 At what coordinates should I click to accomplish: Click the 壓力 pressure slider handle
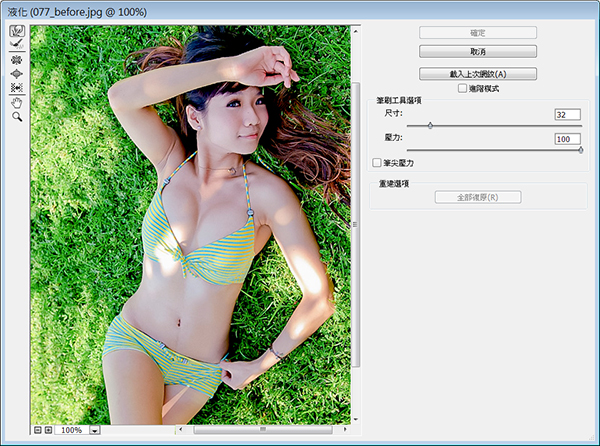580,150
